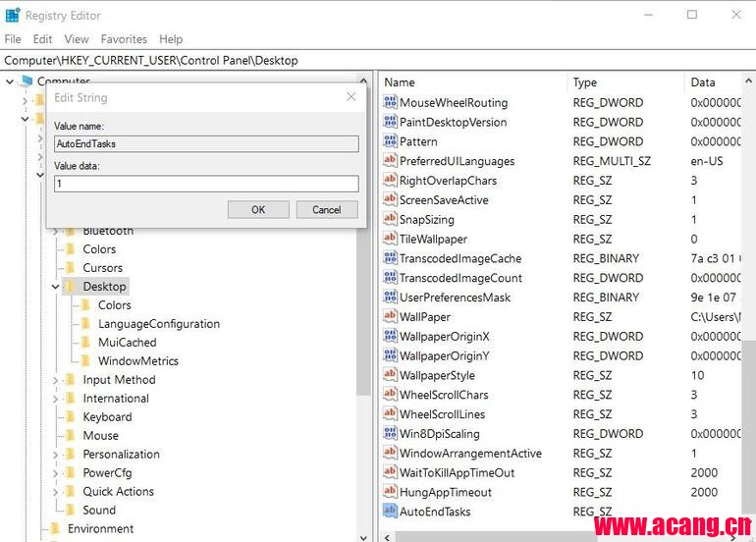Confirm the string edit with OK
The width and height of the screenshot is (756, 542).
click(x=258, y=210)
